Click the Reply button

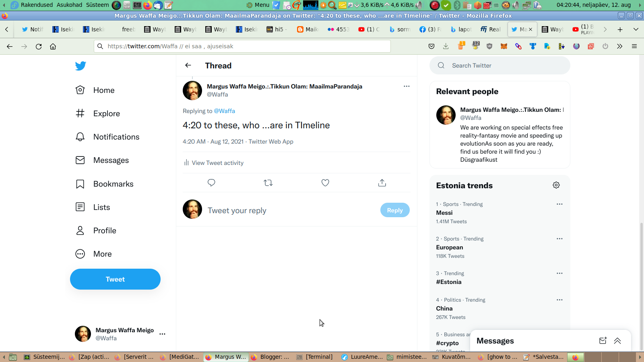395,210
